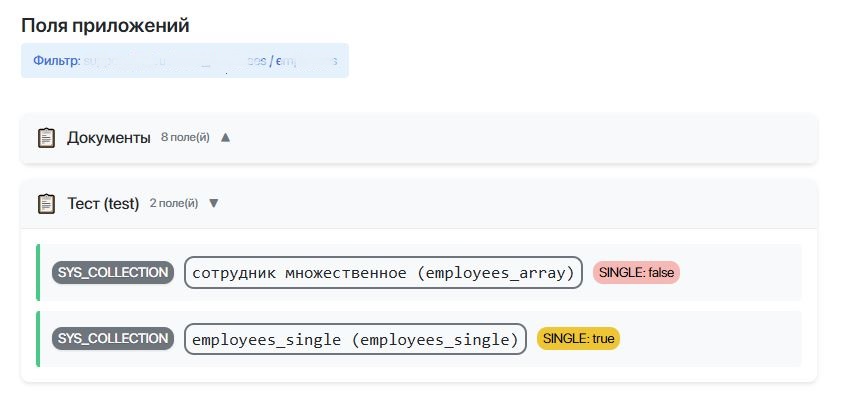Click the '8 поле(й)' count label
The width and height of the screenshot is (850, 393).
pyautogui.click(x=185, y=138)
